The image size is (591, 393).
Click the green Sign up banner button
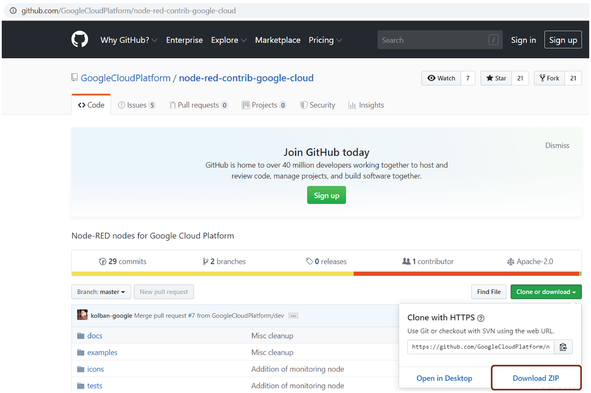coord(326,195)
